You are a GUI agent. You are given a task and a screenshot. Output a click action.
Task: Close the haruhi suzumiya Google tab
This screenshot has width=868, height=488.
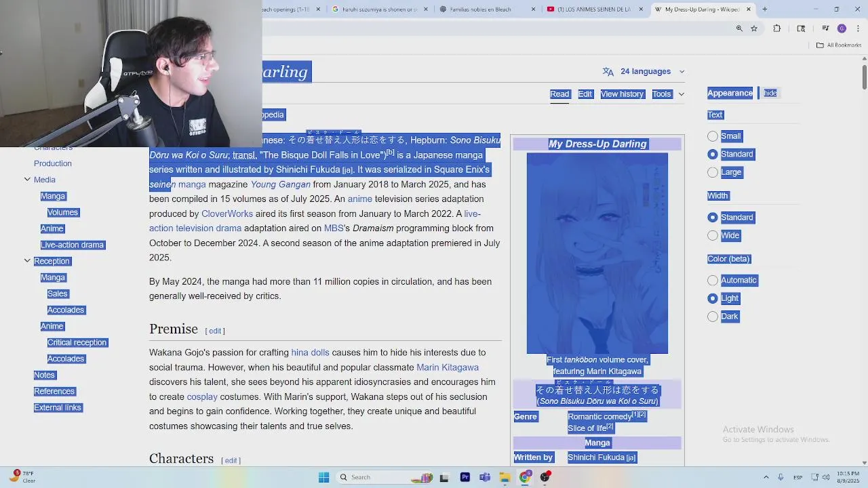426,9
